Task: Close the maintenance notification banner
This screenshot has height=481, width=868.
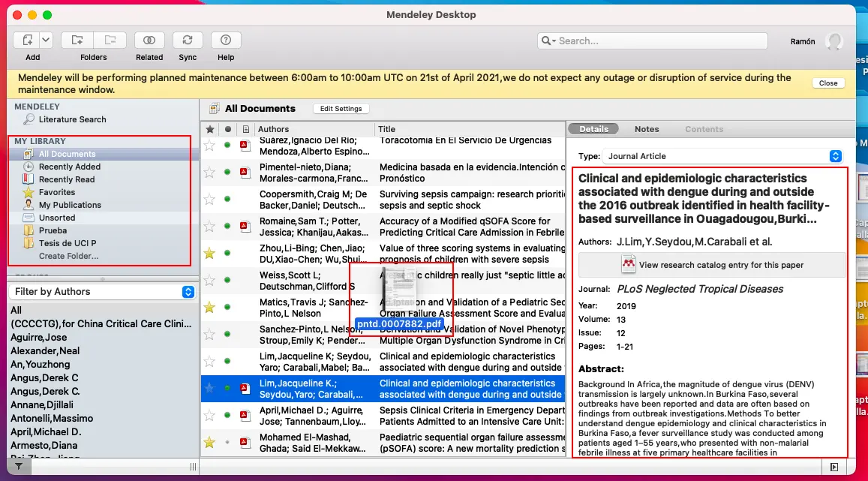Action: (x=828, y=83)
